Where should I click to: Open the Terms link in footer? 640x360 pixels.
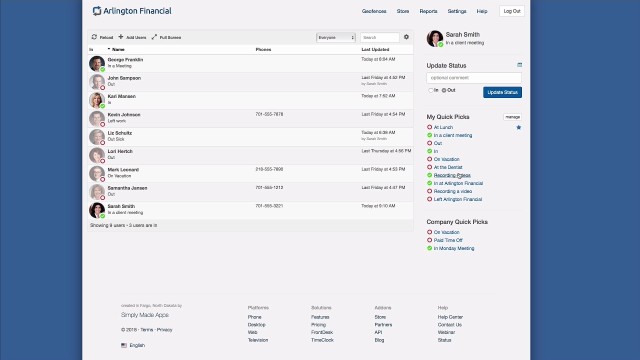coord(147,330)
